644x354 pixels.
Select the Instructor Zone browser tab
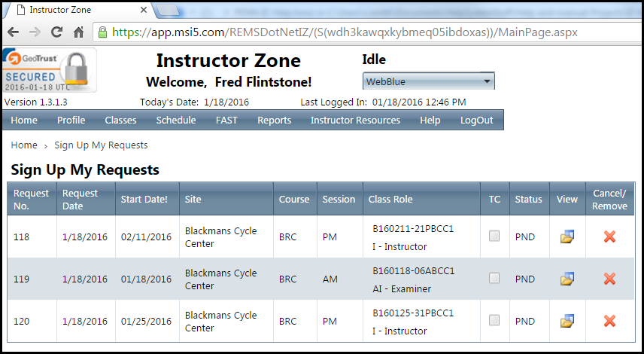click(75, 9)
